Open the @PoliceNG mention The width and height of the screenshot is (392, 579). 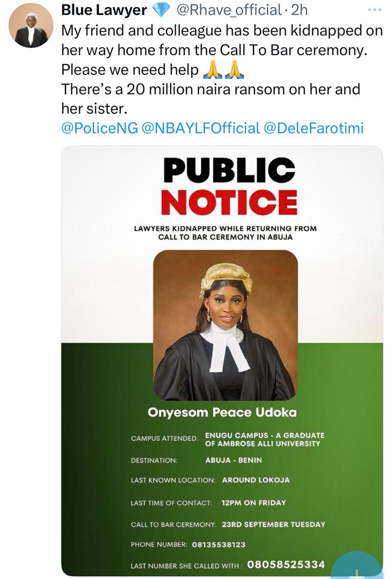pos(99,128)
